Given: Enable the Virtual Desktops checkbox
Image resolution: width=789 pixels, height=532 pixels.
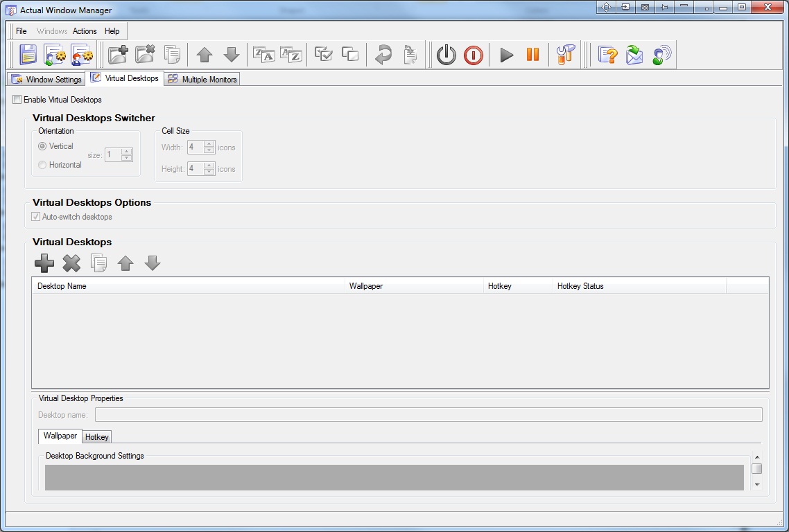Looking at the screenshot, I should [x=17, y=100].
